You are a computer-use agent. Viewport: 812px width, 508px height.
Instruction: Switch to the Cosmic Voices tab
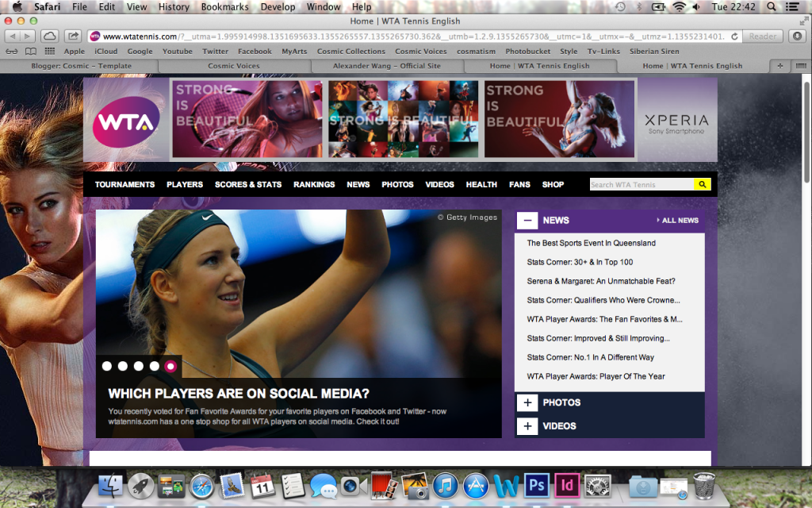click(x=234, y=66)
